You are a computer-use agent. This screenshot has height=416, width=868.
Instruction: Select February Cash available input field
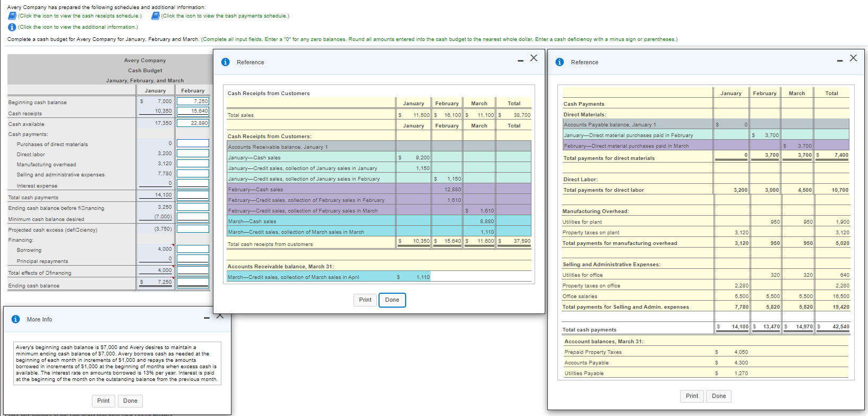tap(193, 123)
